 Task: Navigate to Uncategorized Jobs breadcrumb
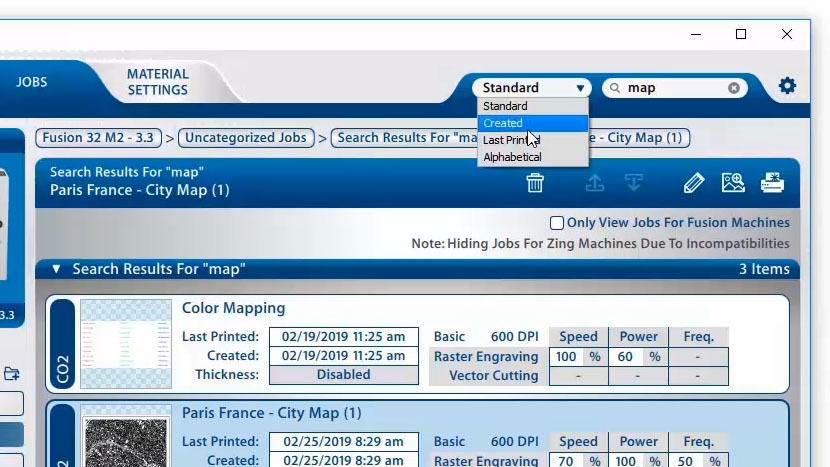[246, 137]
